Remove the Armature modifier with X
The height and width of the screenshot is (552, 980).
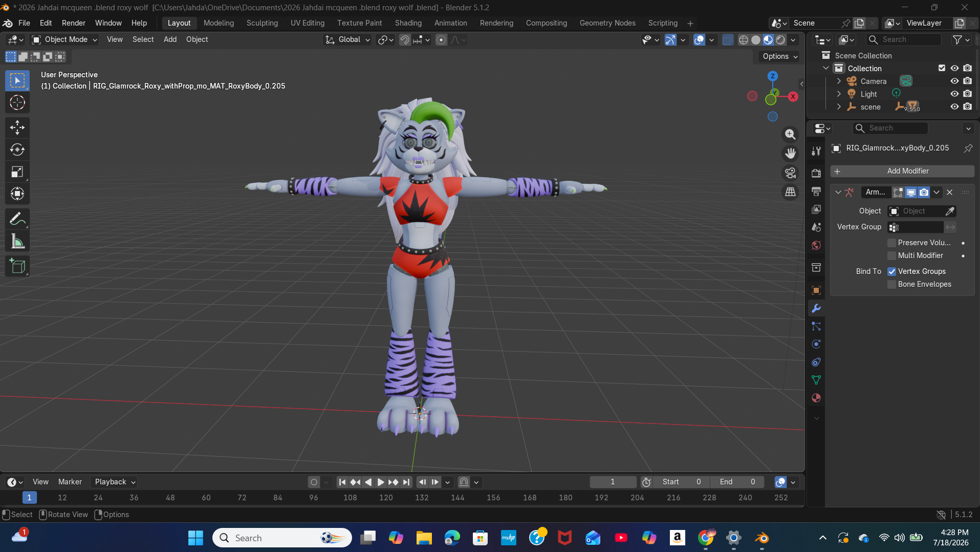pyautogui.click(x=950, y=193)
